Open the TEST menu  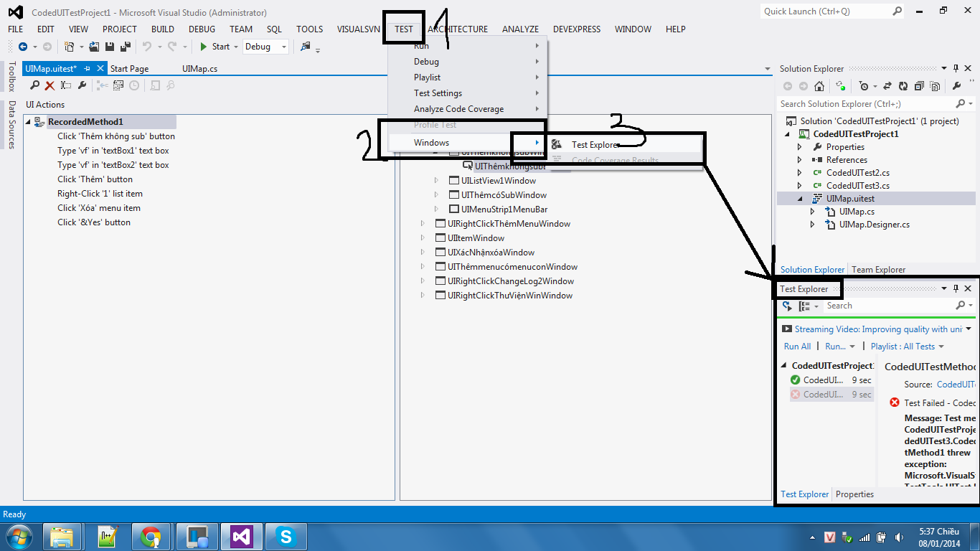click(x=404, y=29)
